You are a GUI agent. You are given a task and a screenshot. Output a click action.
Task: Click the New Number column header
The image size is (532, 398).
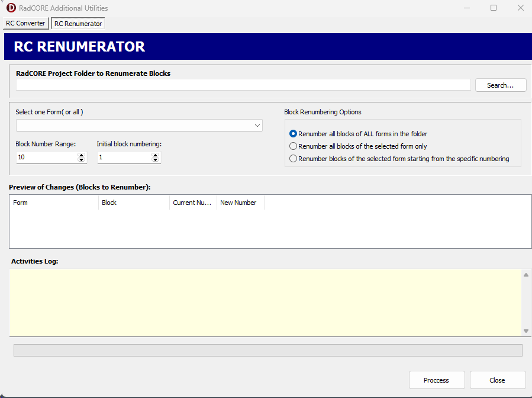240,203
